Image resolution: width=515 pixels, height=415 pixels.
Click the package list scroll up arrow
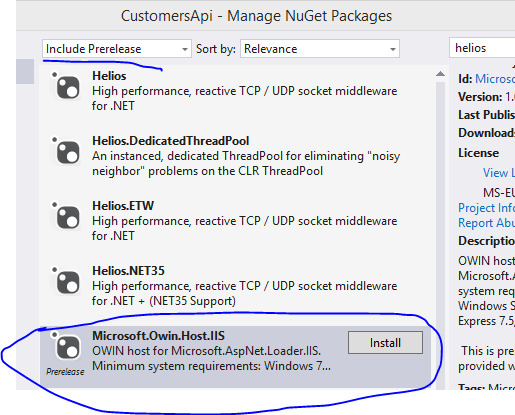[440, 74]
